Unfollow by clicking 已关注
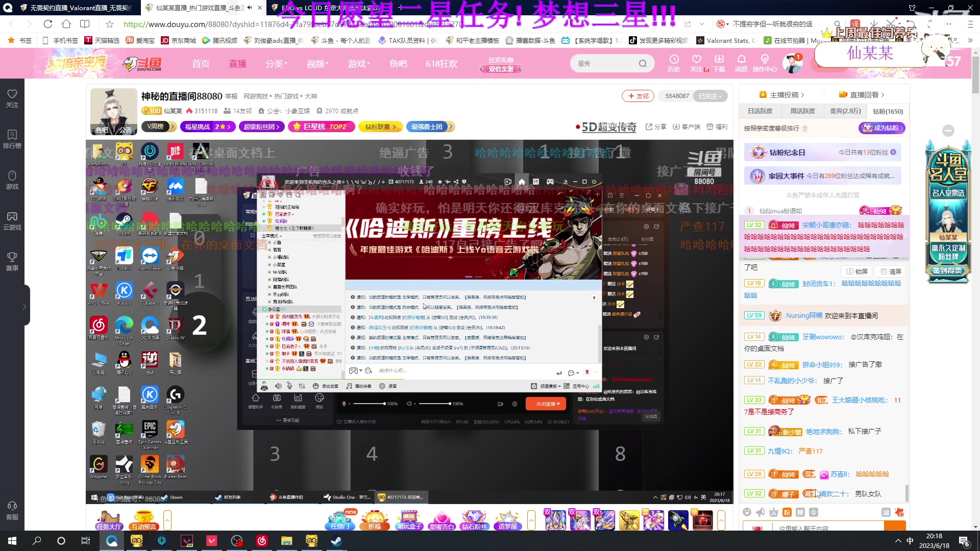This screenshot has width=980, height=551. [x=709, y=96]
